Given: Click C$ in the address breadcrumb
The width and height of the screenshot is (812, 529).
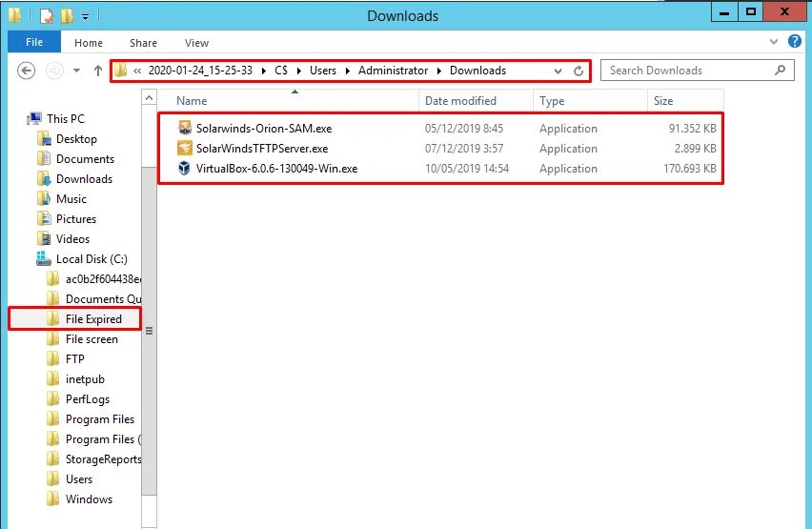Looking at the screenshot, I should (281, 71).
